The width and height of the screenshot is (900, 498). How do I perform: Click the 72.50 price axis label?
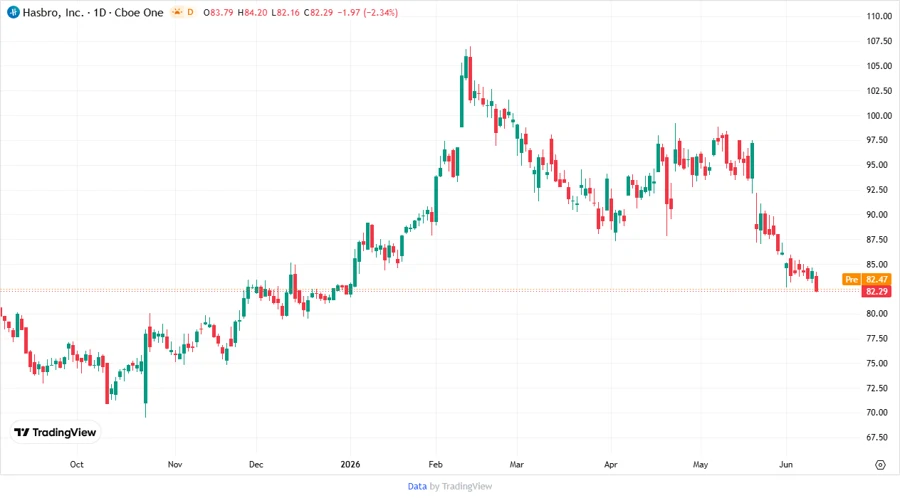point(879,388)
